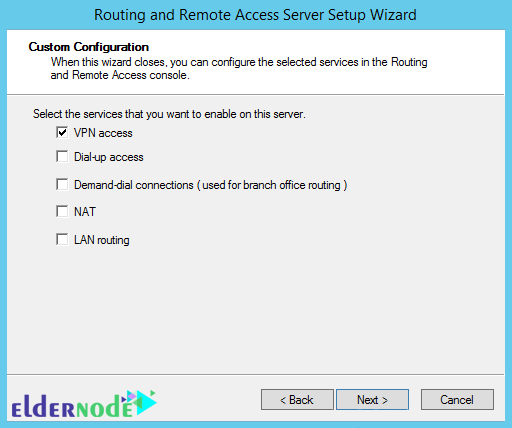Image resolution: width=512 pixels, height=428 pixels.
Task: Click the 'Dial-up access' label text
Action: tap(109, 157)
